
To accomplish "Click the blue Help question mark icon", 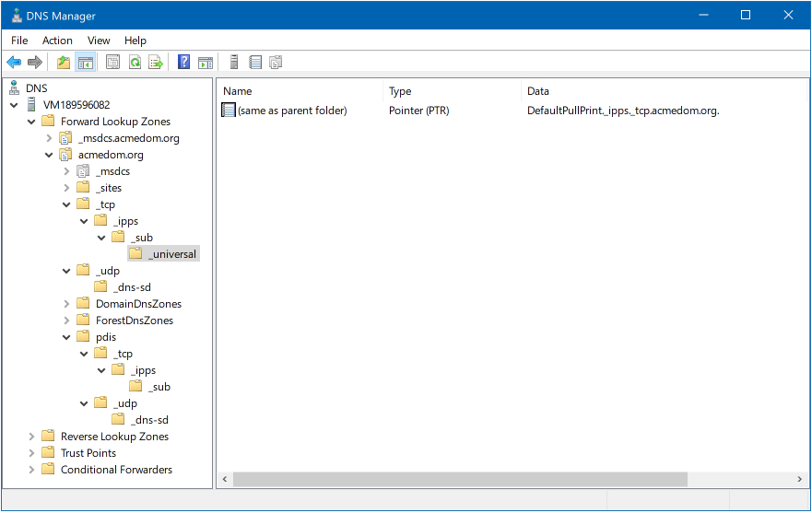I will pos(183,63).
